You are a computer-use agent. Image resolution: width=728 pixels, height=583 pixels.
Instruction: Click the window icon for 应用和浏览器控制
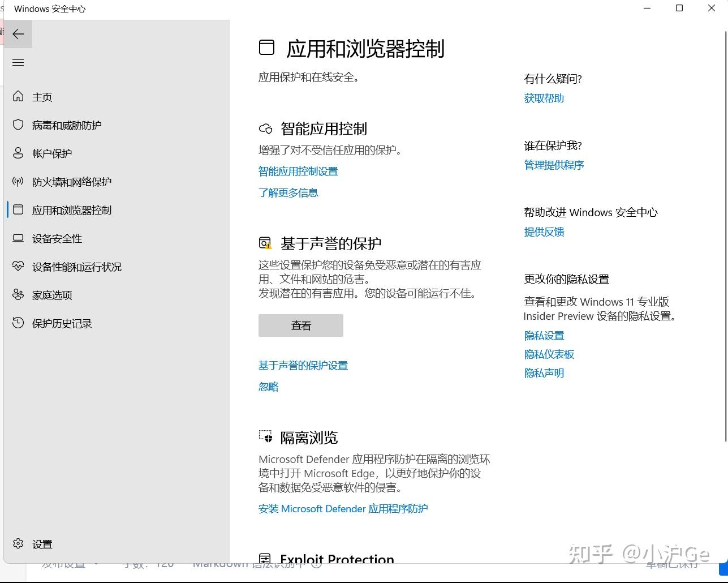[x=18, y=209]
